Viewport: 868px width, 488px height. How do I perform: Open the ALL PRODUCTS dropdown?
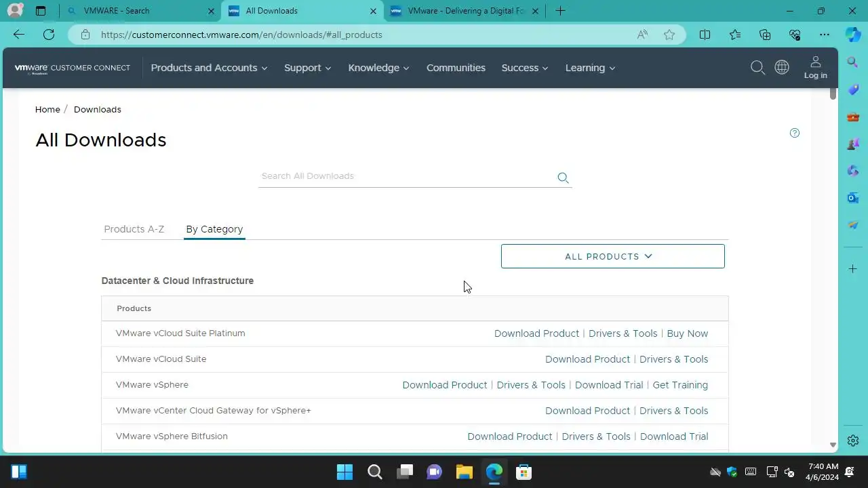click(x=613, y=256)
